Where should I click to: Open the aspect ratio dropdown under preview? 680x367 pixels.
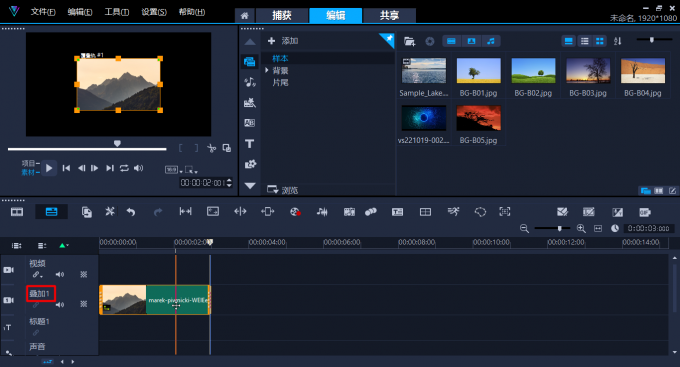click(173, 170)
